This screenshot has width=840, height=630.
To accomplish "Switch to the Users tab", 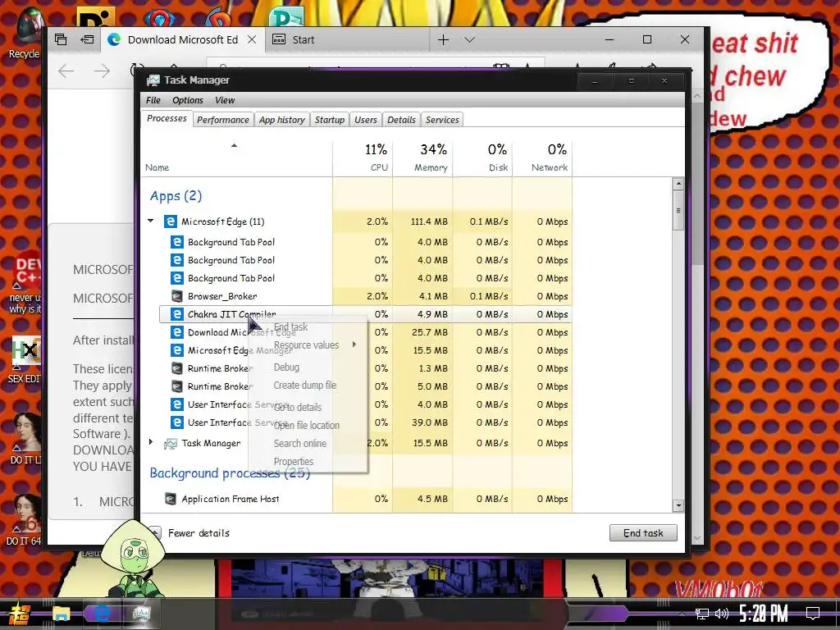I will pos(365,120).
